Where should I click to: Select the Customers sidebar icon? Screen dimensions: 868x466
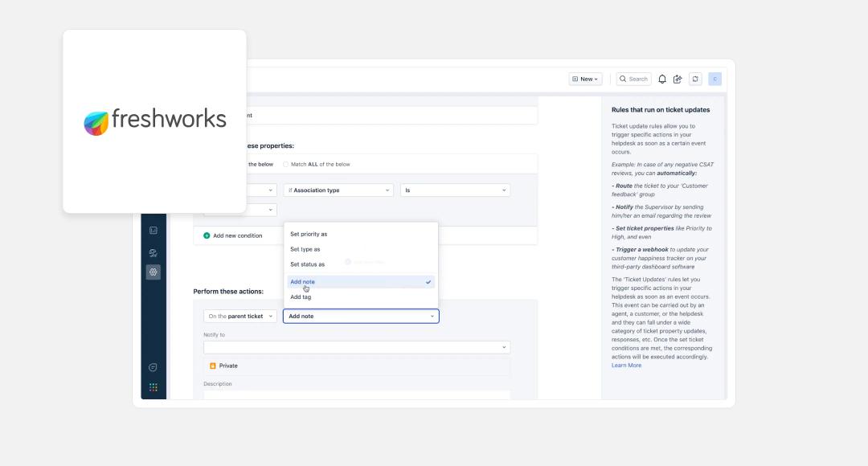153,252
